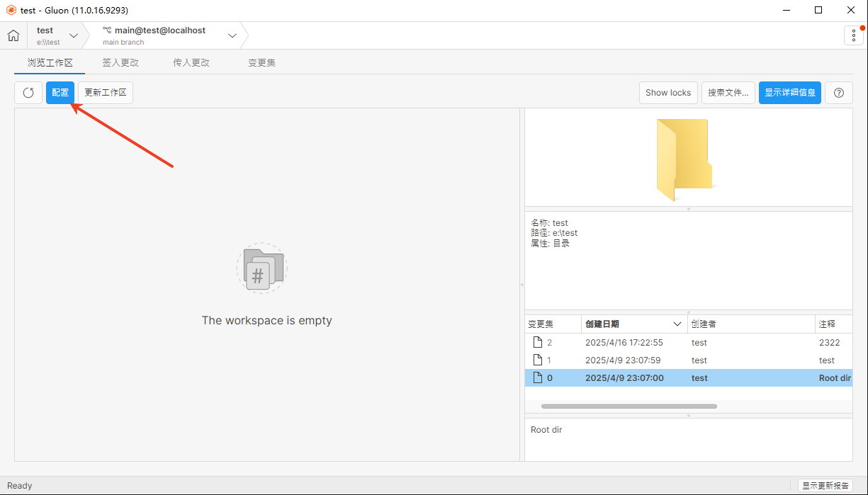Image resolution: width=868 pixels, height=495 pixels.
Task: Switch to the 传入更改 tab
Action: tap(191, 62)
